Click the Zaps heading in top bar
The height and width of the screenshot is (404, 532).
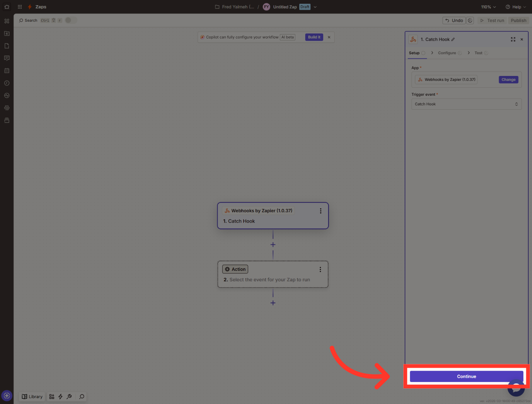coord(41,7)
